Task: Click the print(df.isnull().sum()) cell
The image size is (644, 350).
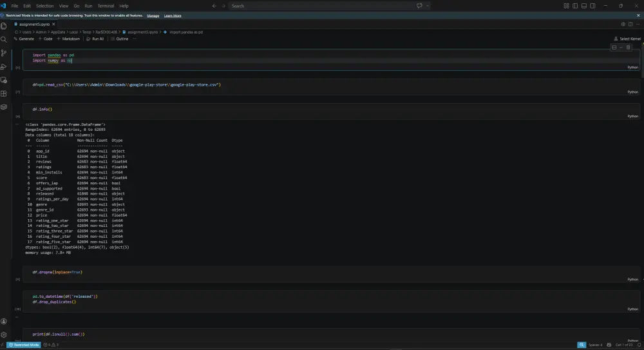Action: click(x=332, y=335)
